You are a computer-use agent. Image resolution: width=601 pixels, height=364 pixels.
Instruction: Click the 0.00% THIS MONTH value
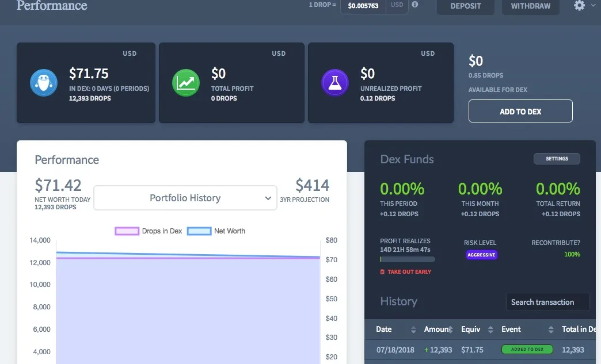point(480,189)
